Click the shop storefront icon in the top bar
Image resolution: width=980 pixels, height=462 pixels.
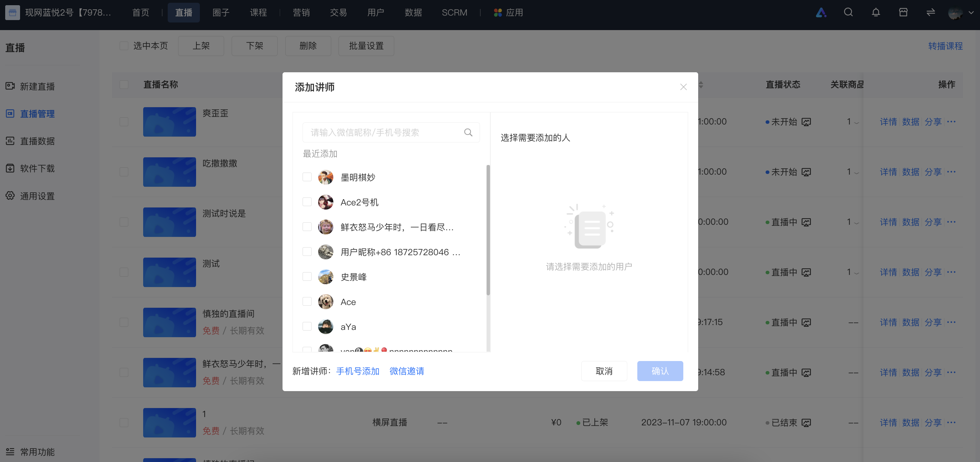point(903,12)
